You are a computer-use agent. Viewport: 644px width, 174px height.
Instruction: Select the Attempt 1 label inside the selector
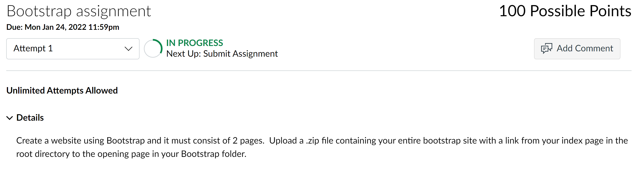click(34, 48)
